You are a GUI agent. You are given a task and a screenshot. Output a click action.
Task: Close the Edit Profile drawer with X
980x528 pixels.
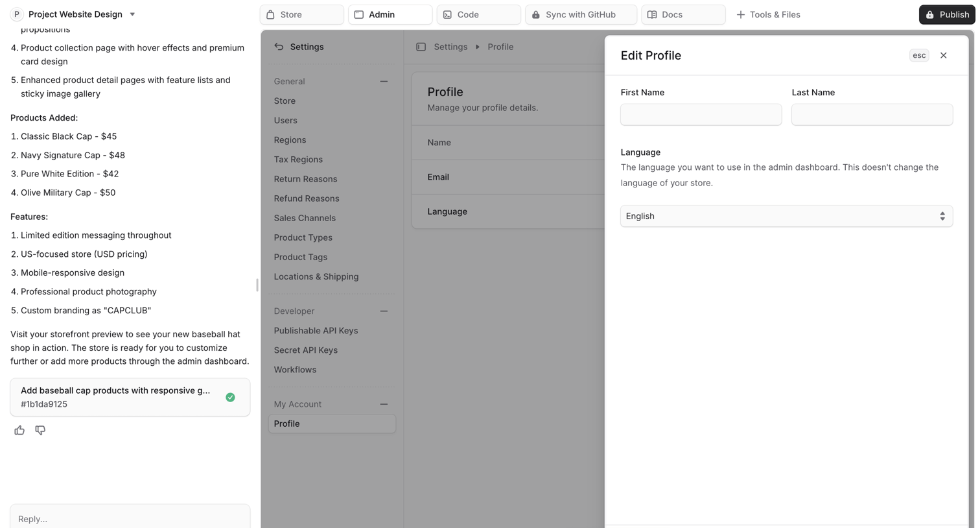click(x=943, y=55)
